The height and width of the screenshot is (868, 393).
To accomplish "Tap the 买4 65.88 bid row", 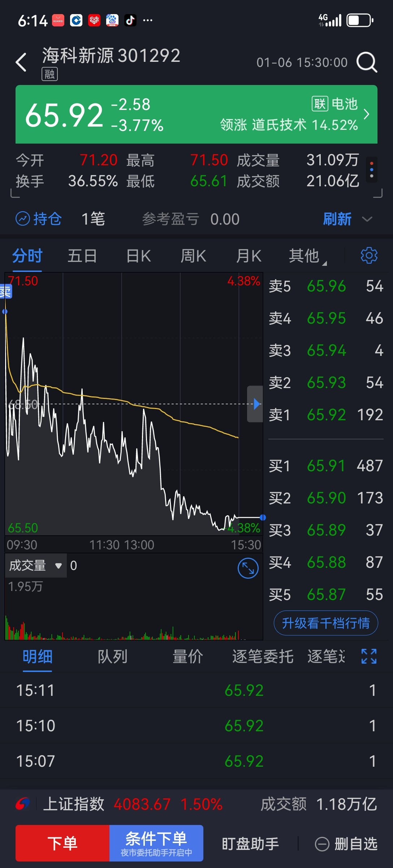I will 326,562.
